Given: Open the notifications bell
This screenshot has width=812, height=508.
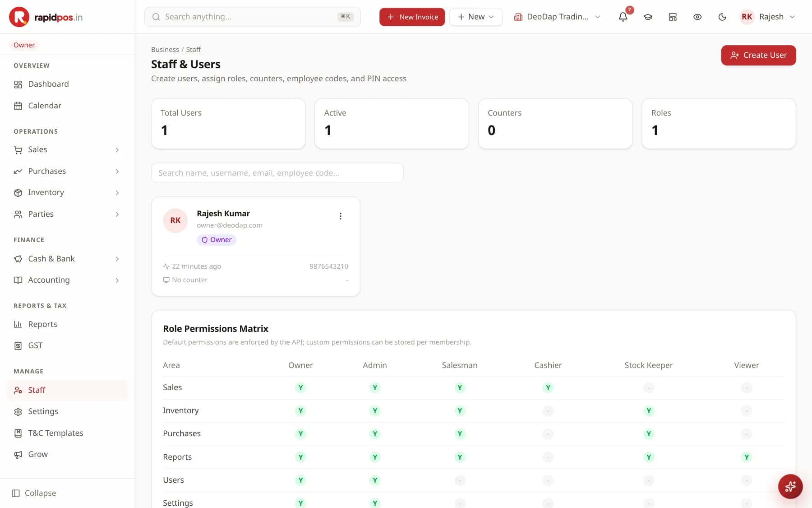Looking at the screenshot, I should click(623, 17).
